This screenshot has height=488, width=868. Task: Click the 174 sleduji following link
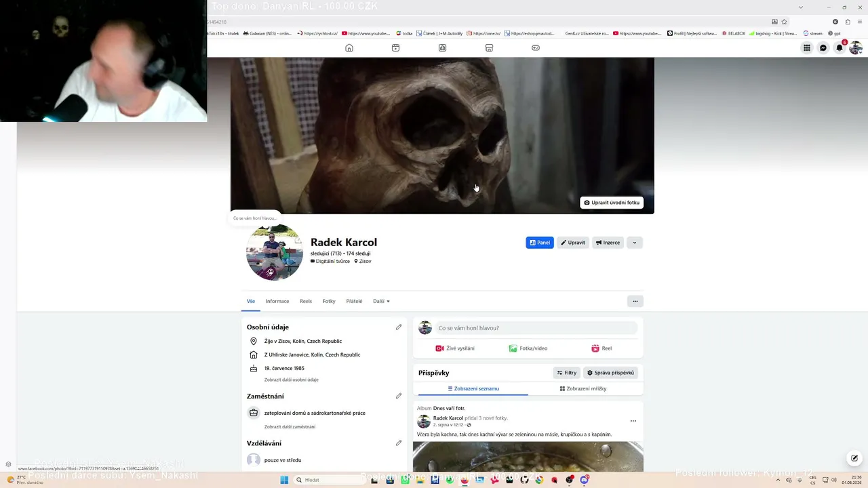(x=359, y=253)
